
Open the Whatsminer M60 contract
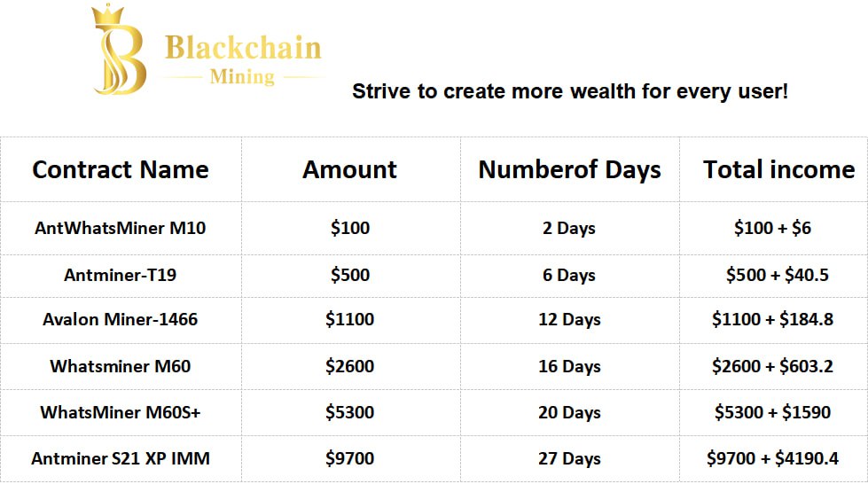121,366
